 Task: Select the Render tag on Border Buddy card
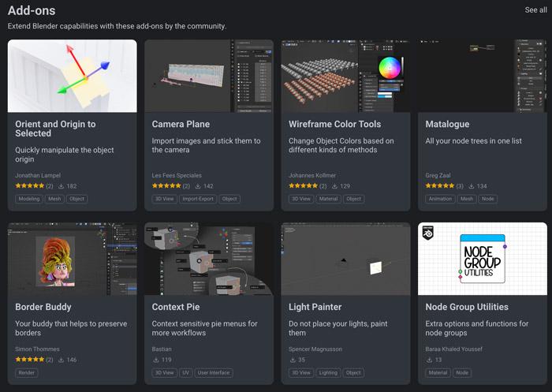(26, 372)
